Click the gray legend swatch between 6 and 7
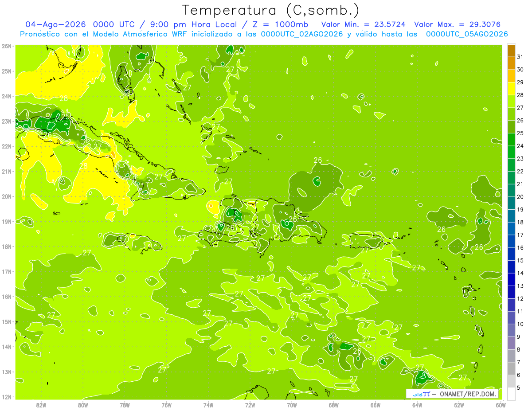The image size is (532, 411). coord(511,368)
